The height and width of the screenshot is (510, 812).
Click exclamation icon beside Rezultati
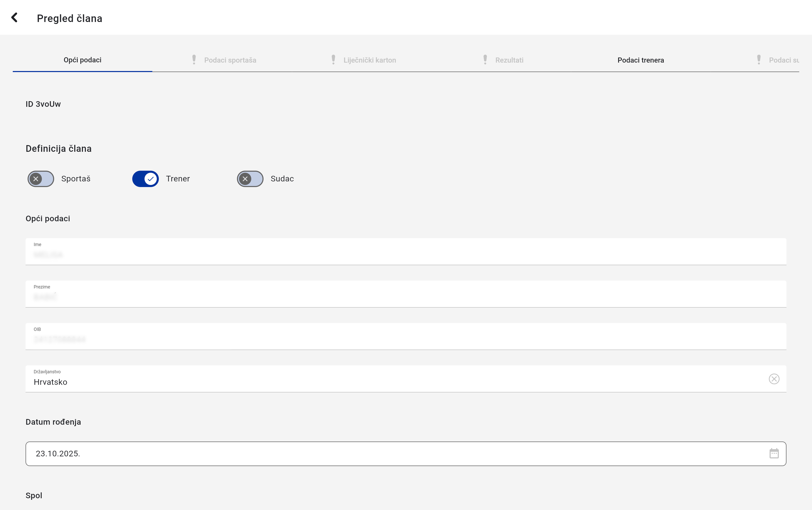click(x=485, y=60)
